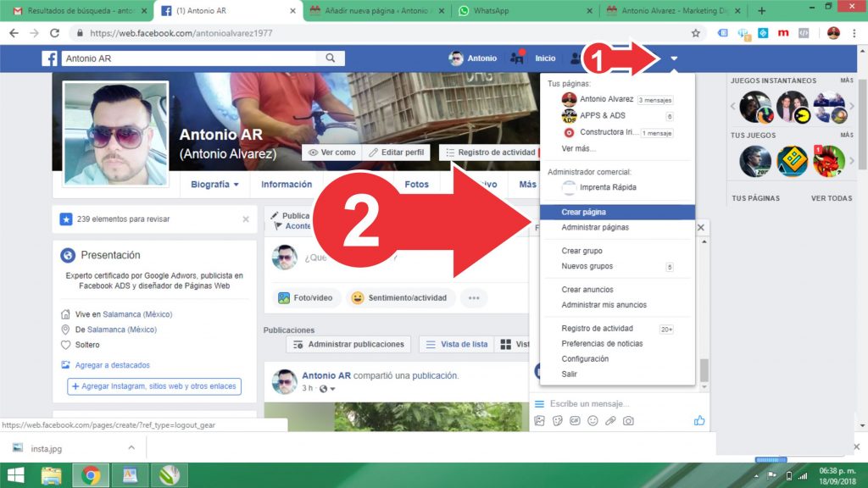Screen dimensions: 868x488
Task: Click Administrar publicaciones button
Action: (348, 344)
